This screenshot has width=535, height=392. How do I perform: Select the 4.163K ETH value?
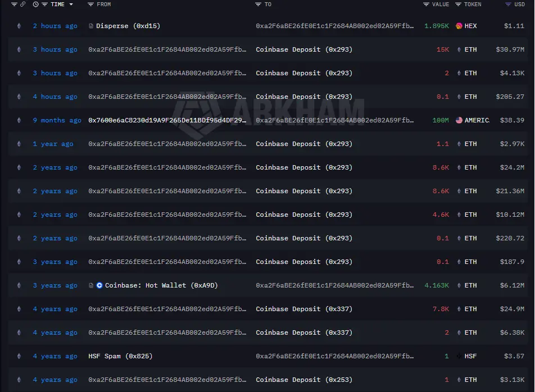pos(437,285)
